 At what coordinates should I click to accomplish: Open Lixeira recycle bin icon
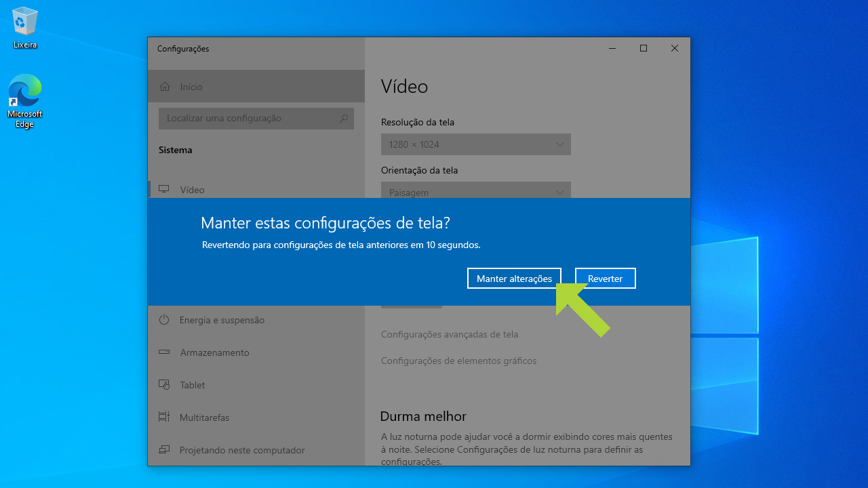click(25, 28)
